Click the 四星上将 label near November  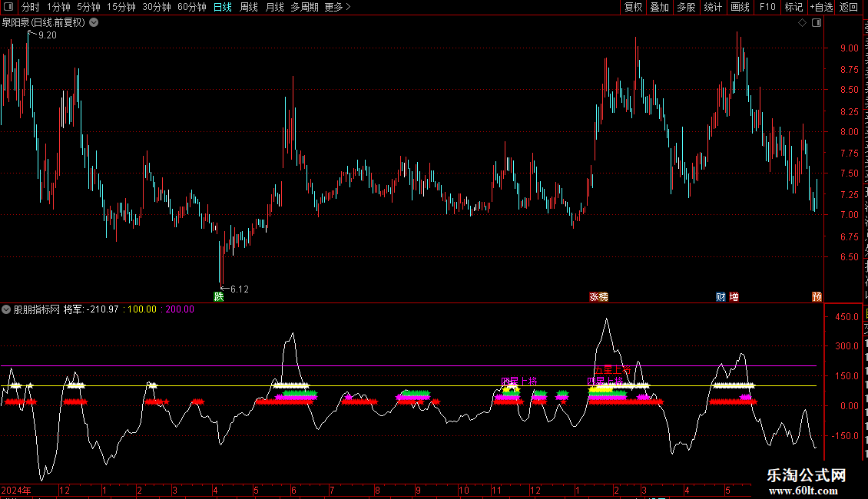(x=518, y=382)
